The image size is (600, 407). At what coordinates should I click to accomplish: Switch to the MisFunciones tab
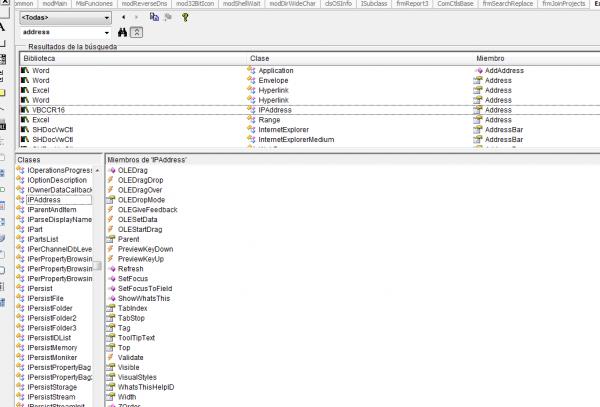pyautogui.click(x=94, y=4)
